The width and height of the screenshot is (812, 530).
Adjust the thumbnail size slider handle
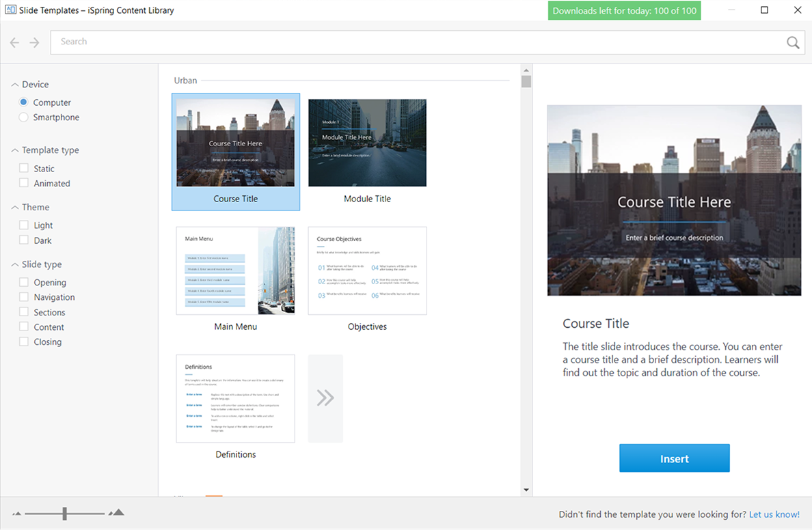pos(65,514)
